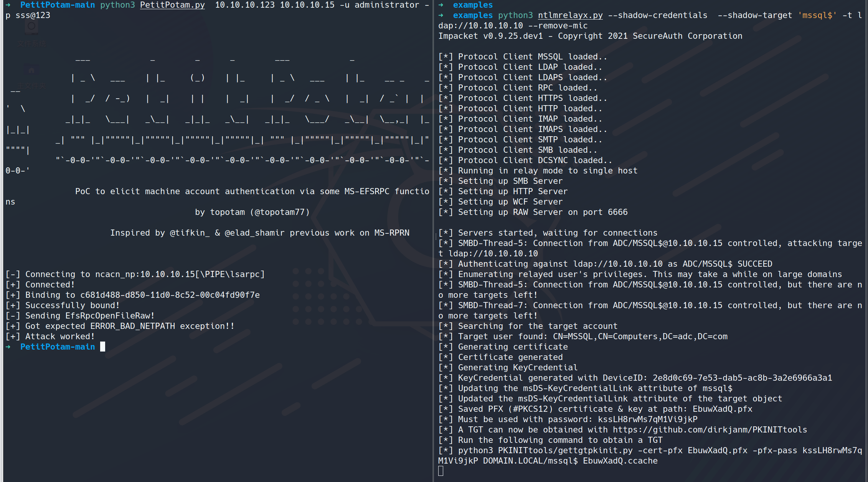The image size is (868, 482).
Task: Click the ldap://10.10.10.10 address after Authenticating against
Action: [618, 264]
